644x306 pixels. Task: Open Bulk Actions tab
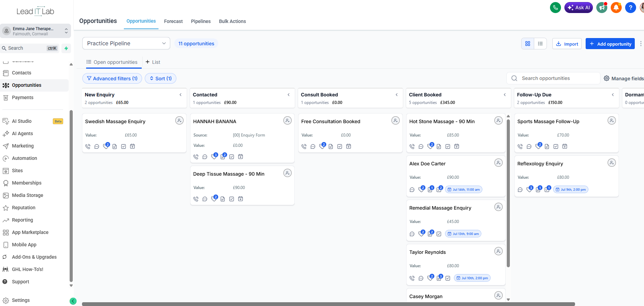[x=232, y=21]
